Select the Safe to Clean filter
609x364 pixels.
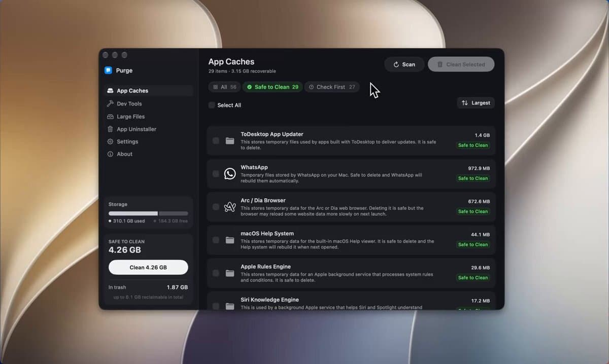click(x=273, y=87)
